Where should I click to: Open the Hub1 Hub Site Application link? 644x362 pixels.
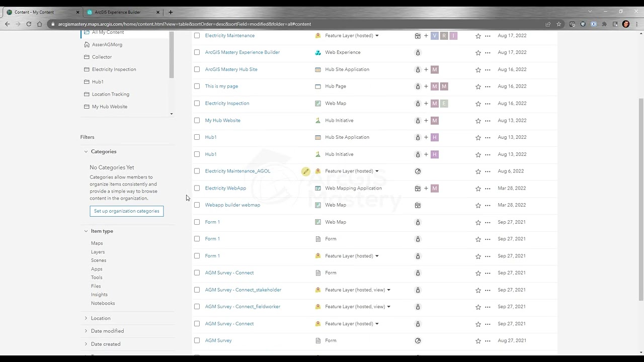210,137
